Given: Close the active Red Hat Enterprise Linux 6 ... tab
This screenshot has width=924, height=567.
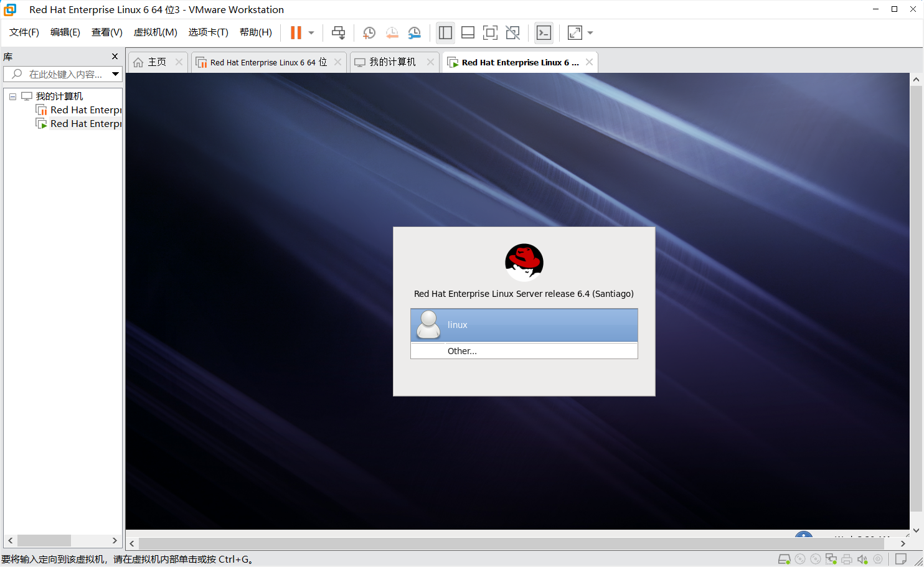Looking at the screenshot, I should tap(589, 62).
